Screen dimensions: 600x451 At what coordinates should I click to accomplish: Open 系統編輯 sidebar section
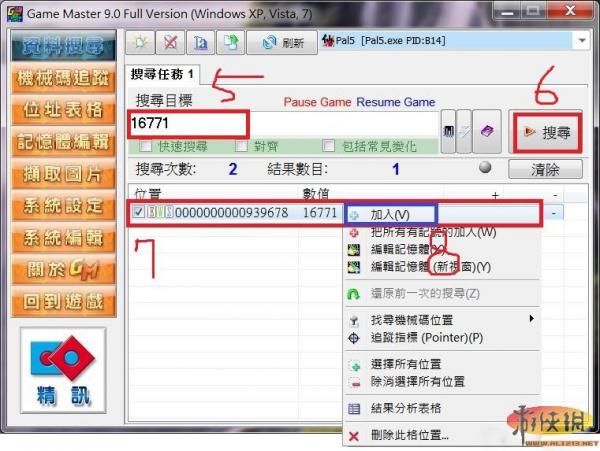point(64,238)
